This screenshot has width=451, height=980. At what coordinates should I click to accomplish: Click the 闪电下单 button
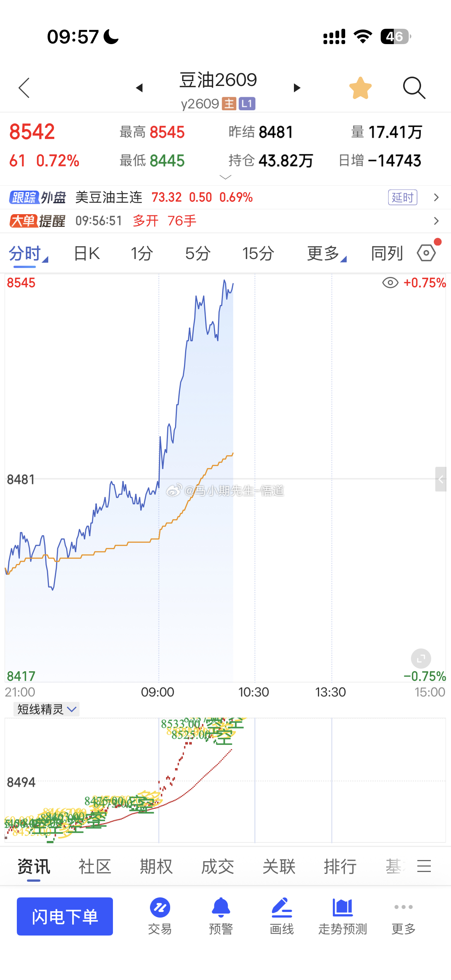[65, 916]
